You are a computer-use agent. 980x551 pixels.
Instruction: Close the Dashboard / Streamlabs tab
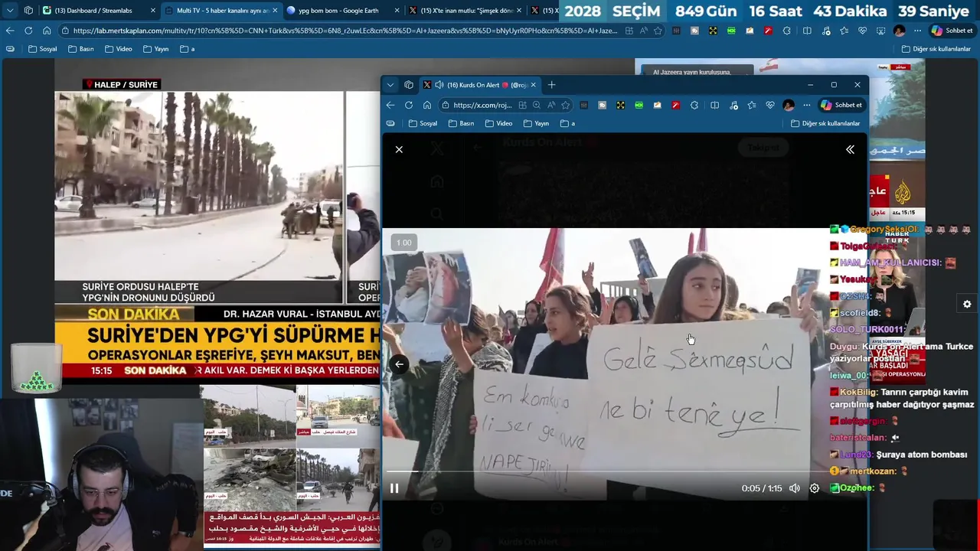(x=152, y=11)
